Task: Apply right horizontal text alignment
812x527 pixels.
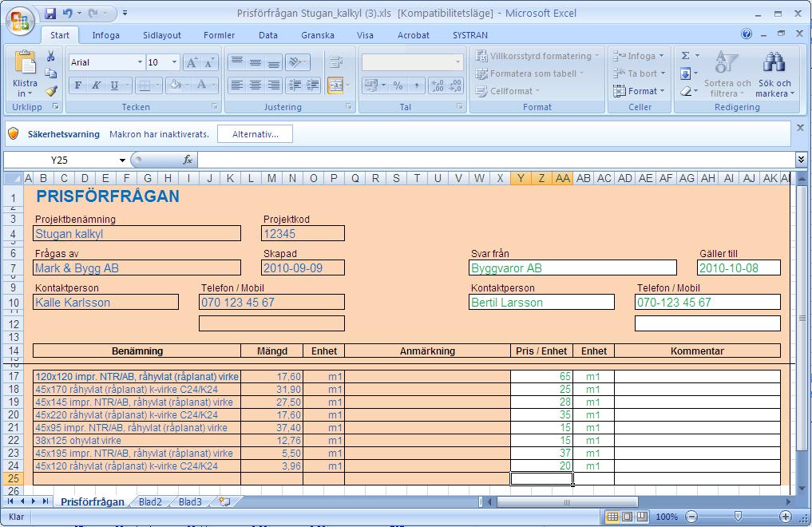Action: [274, 85]
